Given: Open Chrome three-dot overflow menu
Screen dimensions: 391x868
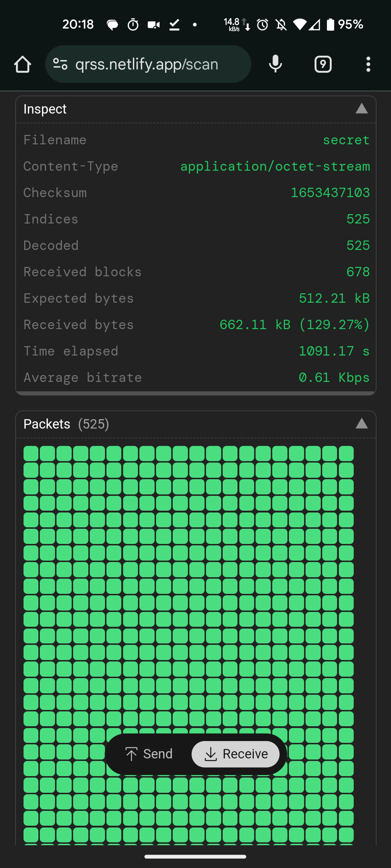Looking at the screenshot, I should coord(368,64).
